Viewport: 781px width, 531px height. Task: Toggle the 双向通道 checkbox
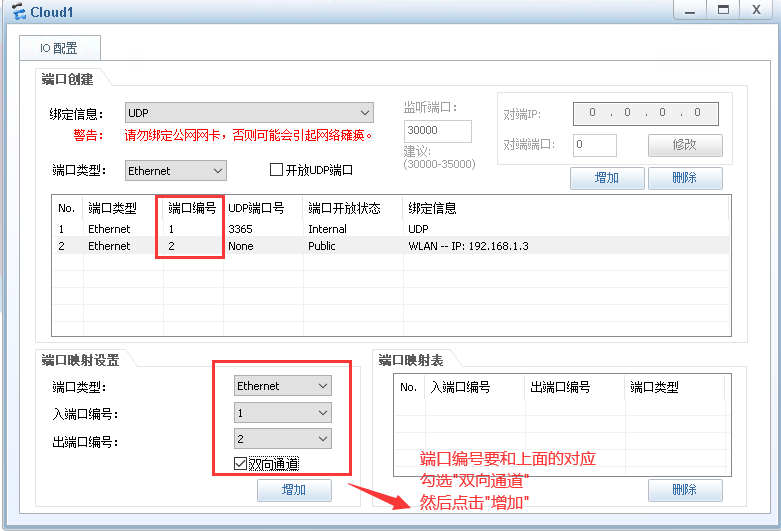point(240,464)
